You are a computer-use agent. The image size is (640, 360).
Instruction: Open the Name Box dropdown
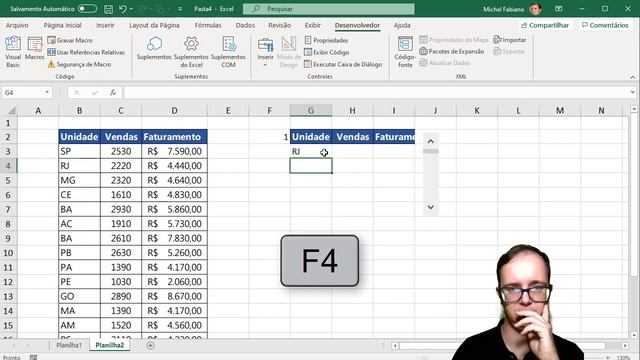point(47,93)
